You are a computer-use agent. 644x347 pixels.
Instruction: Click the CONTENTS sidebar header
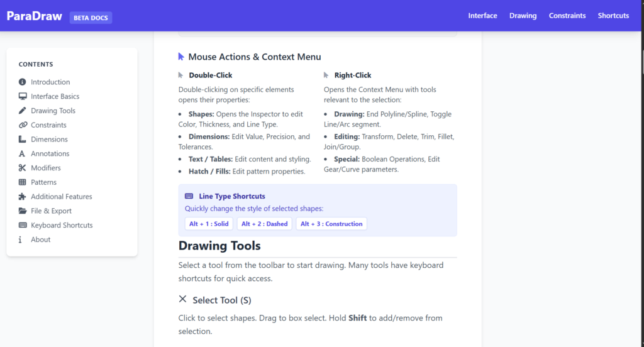tap(36, 65)
